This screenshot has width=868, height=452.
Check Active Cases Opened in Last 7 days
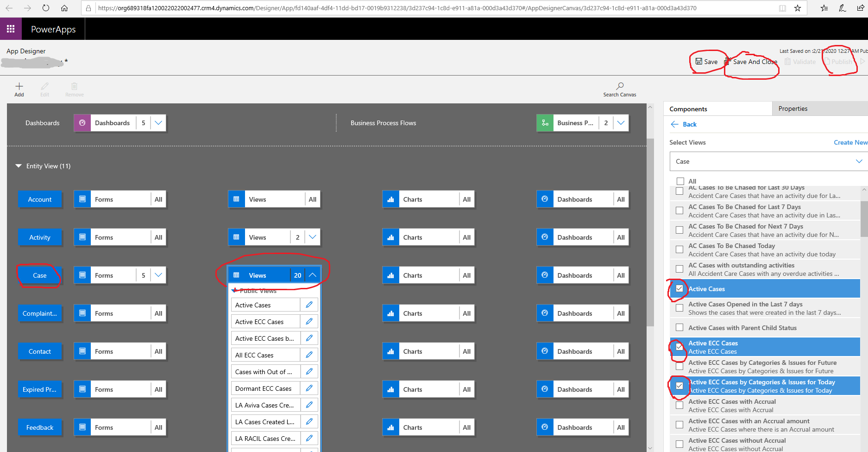pyautogui.click(x=679, y=308)
